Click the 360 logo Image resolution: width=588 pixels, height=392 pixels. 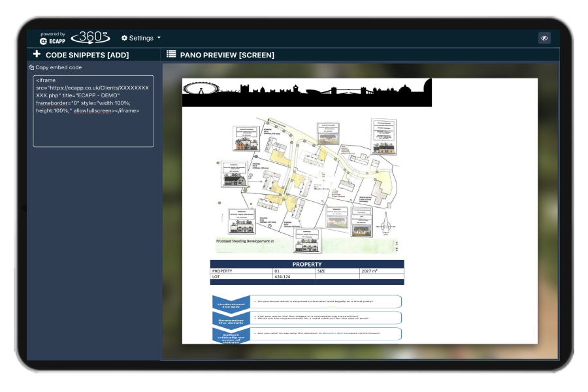(90, 37)
